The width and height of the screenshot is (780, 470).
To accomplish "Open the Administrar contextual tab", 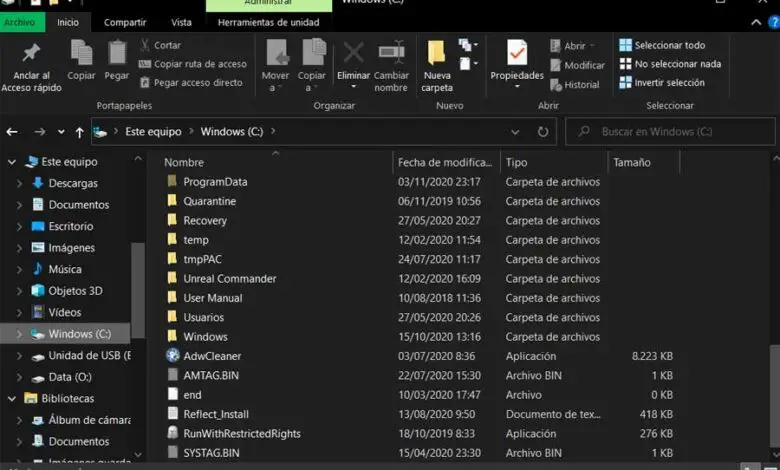I will pos(269,4).
